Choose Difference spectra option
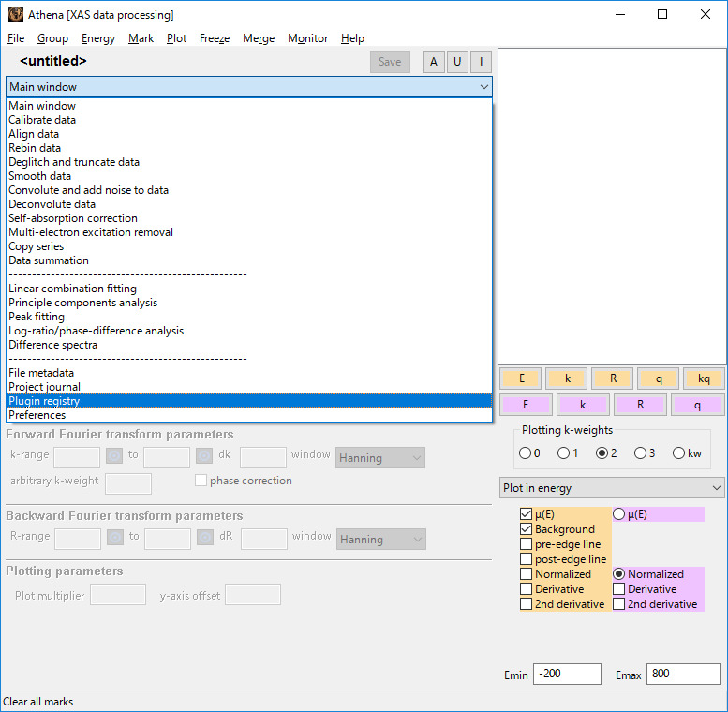728x712 pixels. [249, 345]
